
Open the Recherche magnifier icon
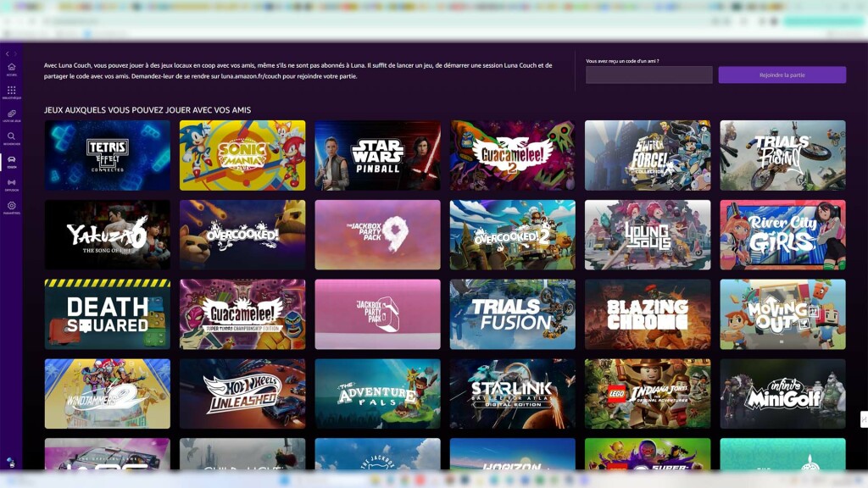point(11,136)
